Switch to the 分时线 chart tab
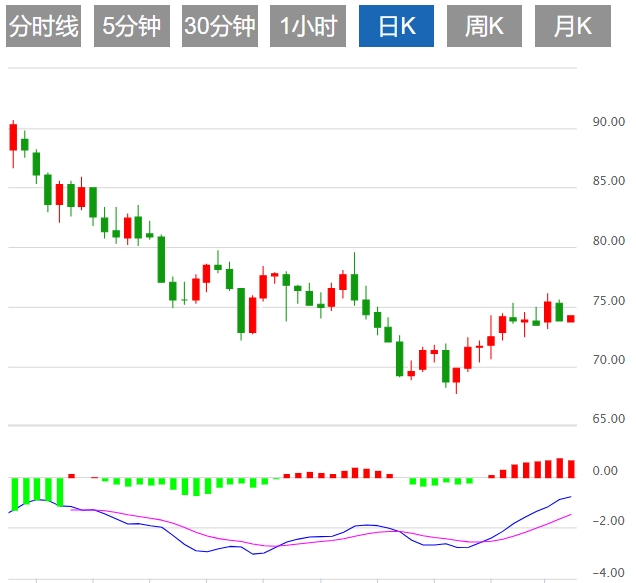Viewport: 636px width, 583px height. coord(43,26)
